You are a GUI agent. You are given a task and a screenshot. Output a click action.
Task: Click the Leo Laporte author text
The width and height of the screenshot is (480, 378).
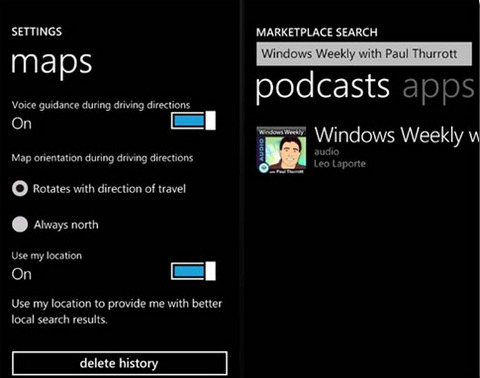(x=340, y=164)
